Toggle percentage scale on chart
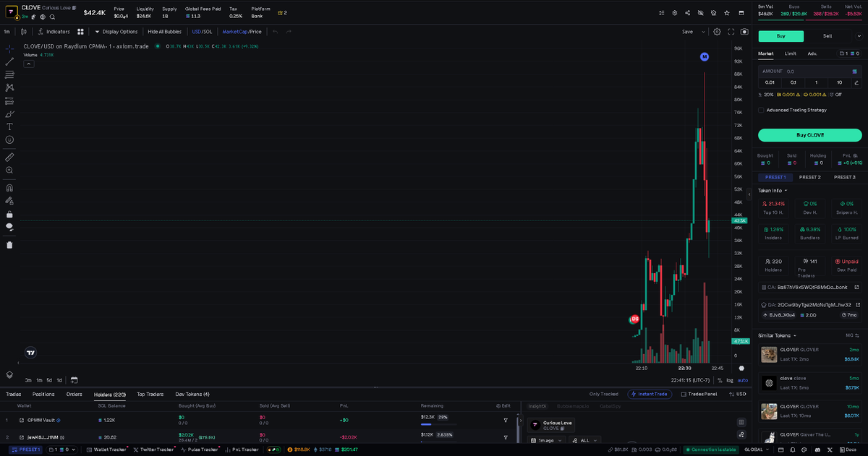This screenshot has width=868, height=456. [719, 380]
